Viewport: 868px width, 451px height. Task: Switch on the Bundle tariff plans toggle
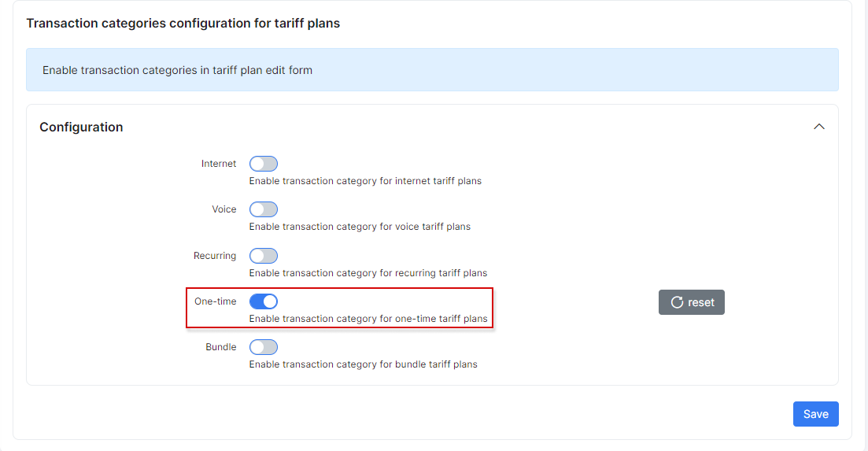pyautogui.click(x=263, y=347)
